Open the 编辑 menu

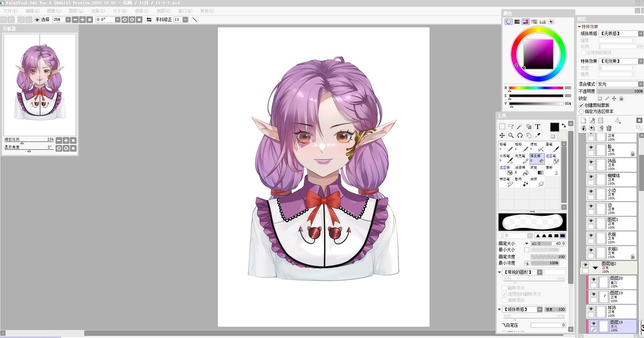coord(32,11)
